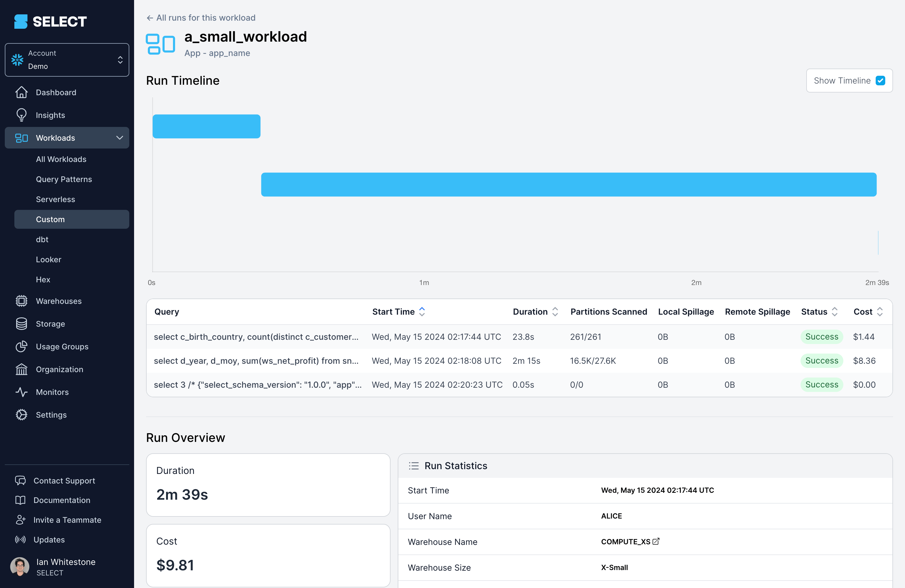Click the Settings icon in sidebar
The width and height of the screenshot is (905, 588).
(21, 414)
